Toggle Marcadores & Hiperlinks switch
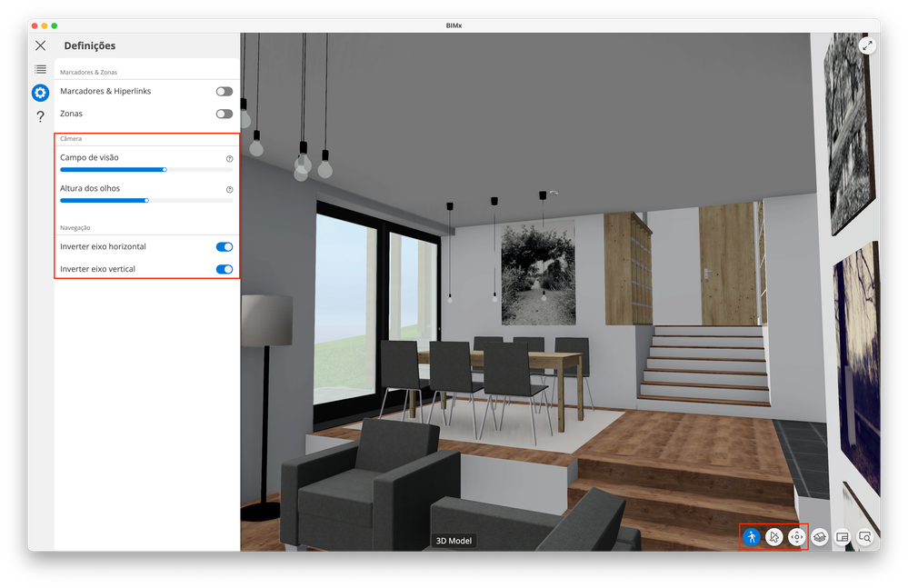The width and height of the screenshot is (908, 588). click(x=225, y=92)
